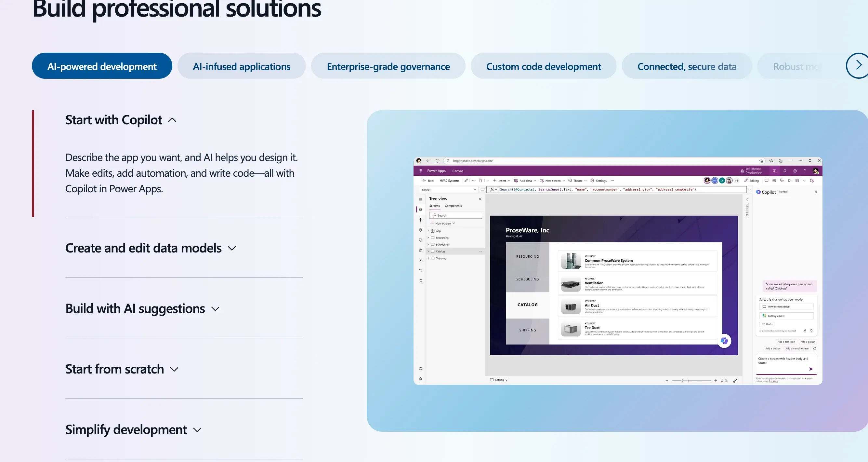868x462 pixels.
Task: Select the AI-powered development tab
Action: 102,66
